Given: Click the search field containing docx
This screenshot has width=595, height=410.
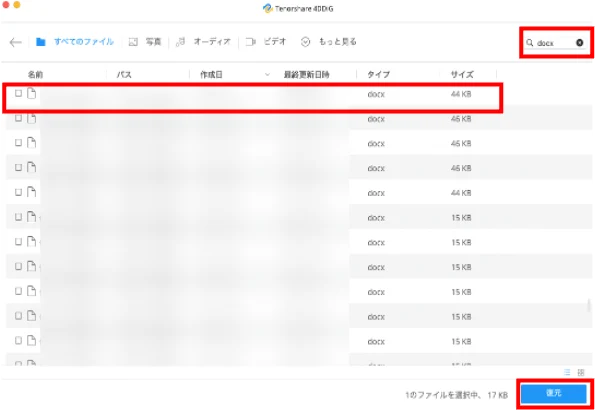Looking at the screenshot, I should 556,43.
